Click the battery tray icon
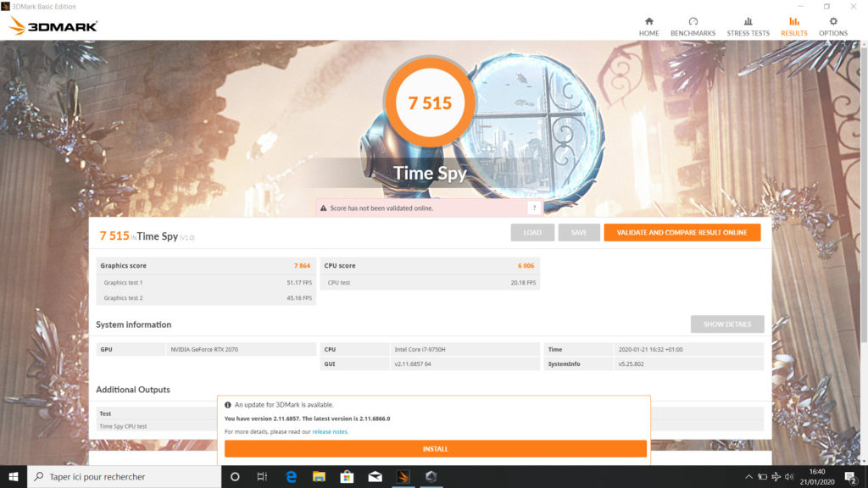This screenshot has width=868, height=488. click(762, 476)
